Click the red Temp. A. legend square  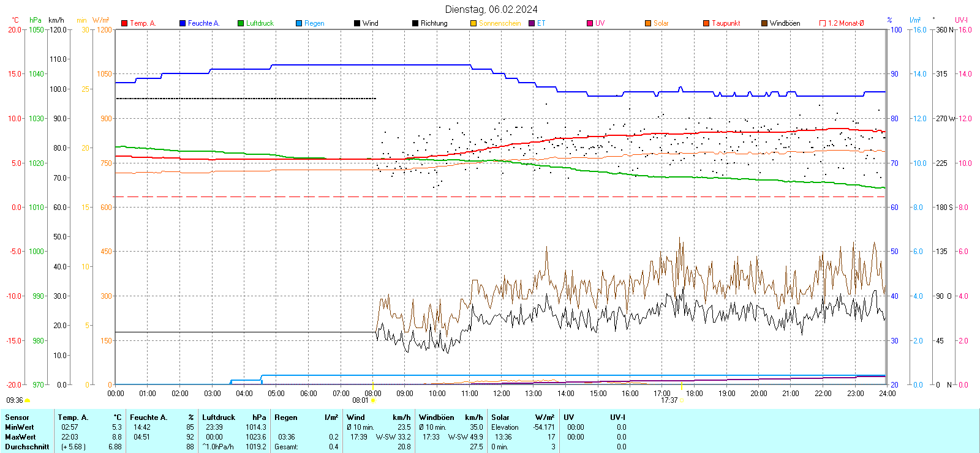point(124,23)
